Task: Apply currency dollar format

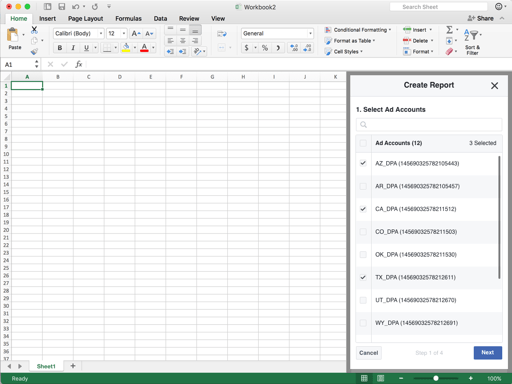Action: (x=246, y=48)
